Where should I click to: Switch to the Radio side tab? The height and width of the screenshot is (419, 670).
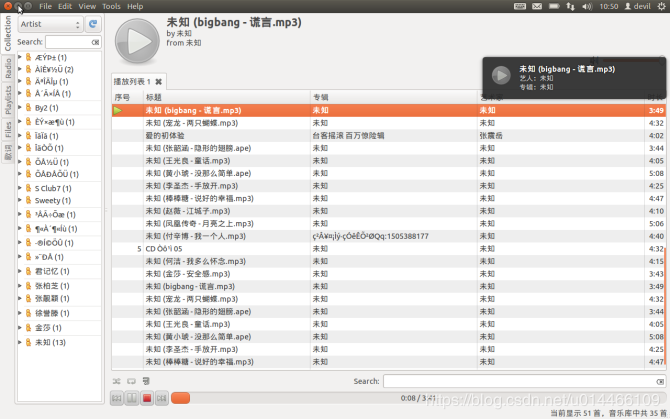click(x=8, y=69)
